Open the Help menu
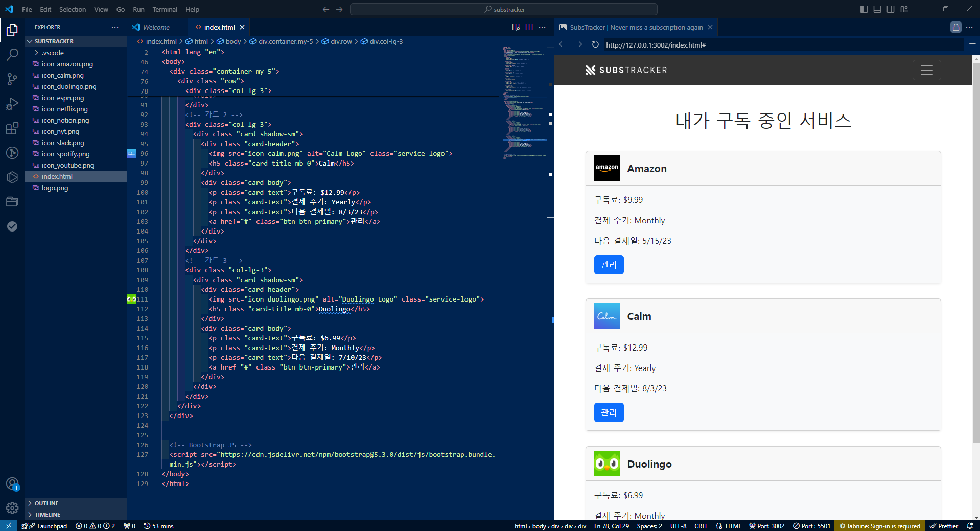Screen dimensions: 980x531 tap(192, 9)
